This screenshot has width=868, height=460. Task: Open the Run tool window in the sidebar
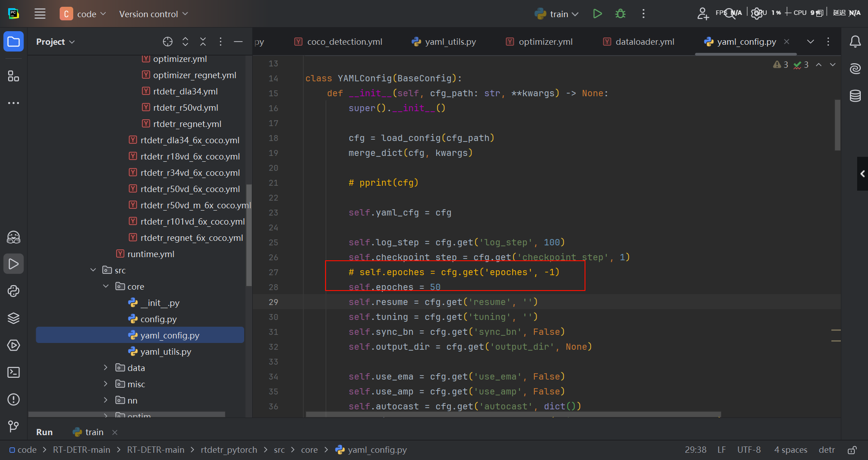(x=14, y=264)
